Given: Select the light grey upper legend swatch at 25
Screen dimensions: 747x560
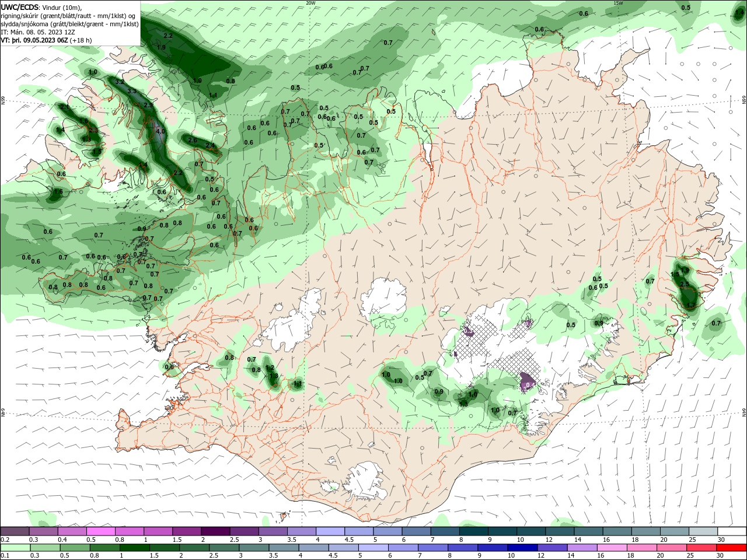Looking at the screenshot, I should coord(704,531).
